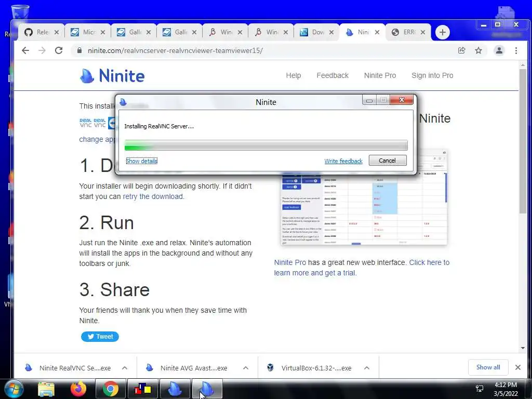Click the padlock site info icon
This screenshot has height=399, width=532.
(79, 50)
